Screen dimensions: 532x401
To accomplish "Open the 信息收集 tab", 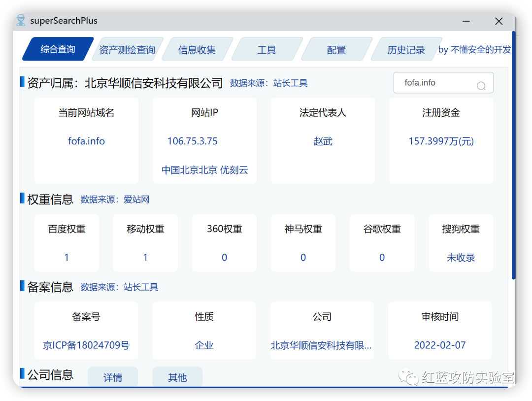I will (x=197, y=50).
